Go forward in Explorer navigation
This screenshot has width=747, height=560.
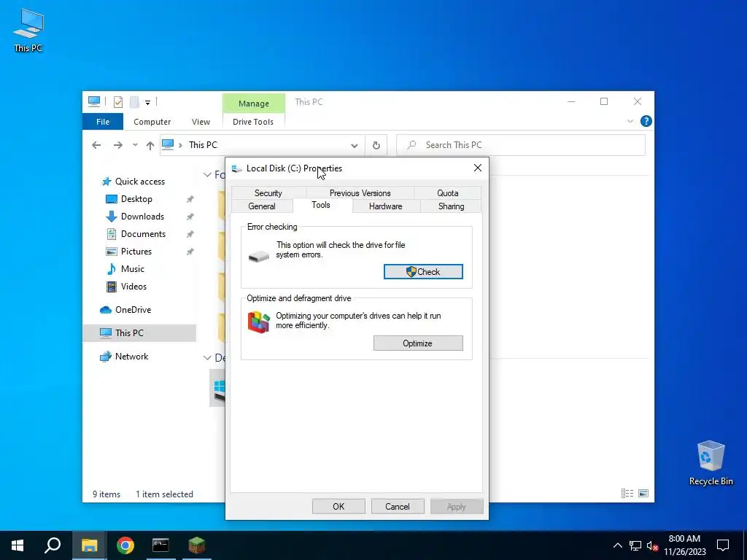pos(117,145)
